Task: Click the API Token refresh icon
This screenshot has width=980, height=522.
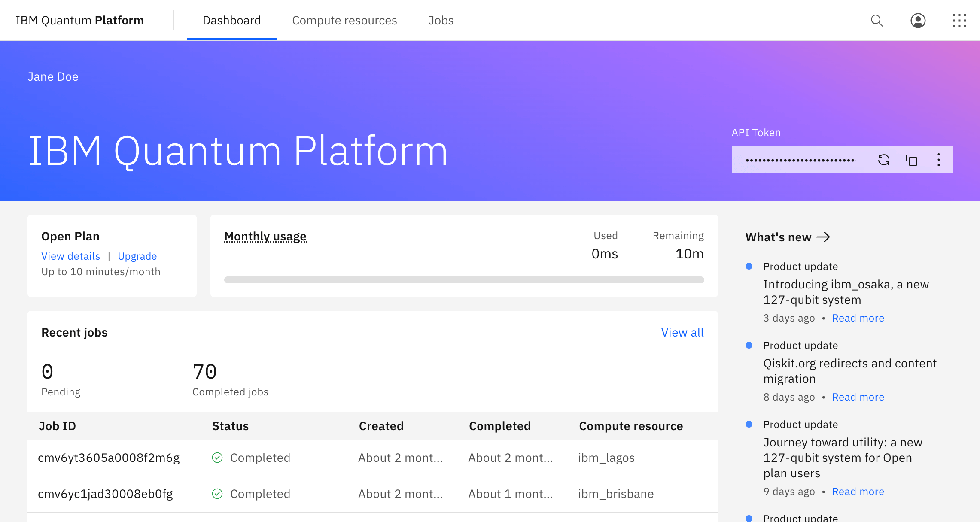Action: coord(883,159)
